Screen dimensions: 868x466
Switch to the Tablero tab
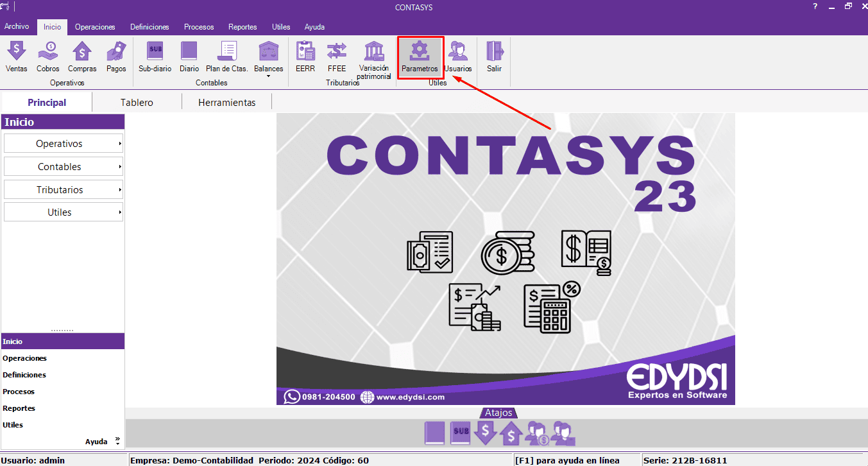[137, 103]
